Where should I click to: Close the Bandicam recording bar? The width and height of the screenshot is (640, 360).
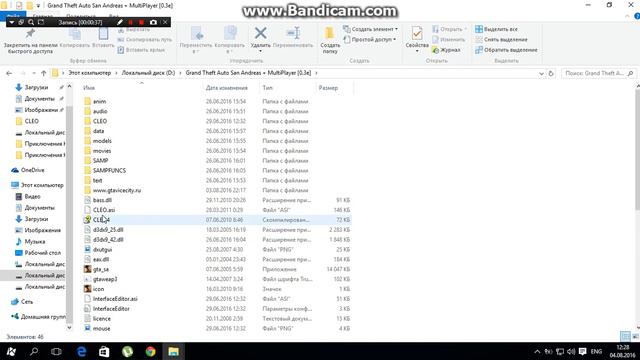point(165,22)
